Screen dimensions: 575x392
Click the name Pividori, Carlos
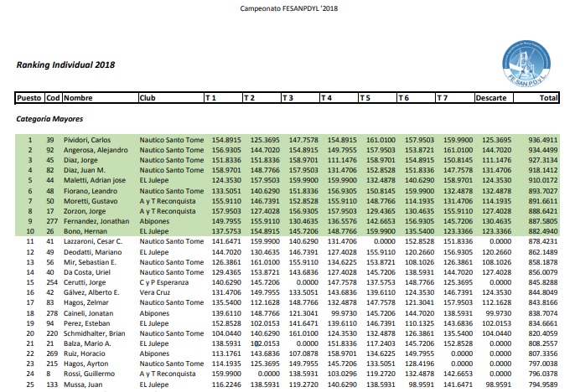(90, 140)
